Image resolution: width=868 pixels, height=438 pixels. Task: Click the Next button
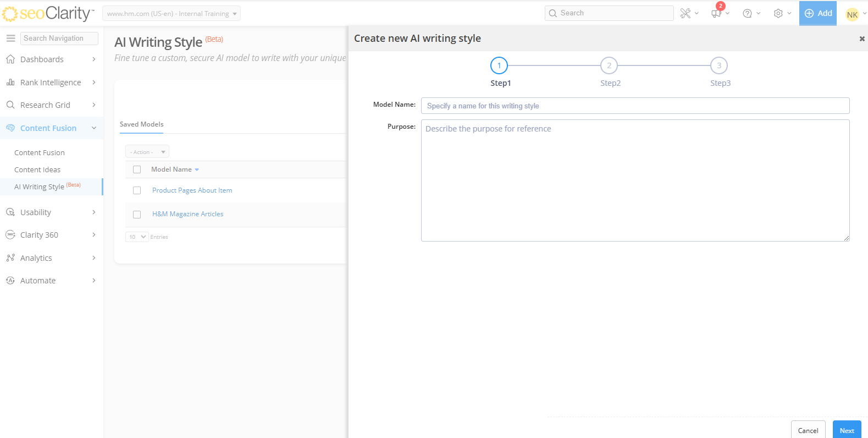[847, 430]
